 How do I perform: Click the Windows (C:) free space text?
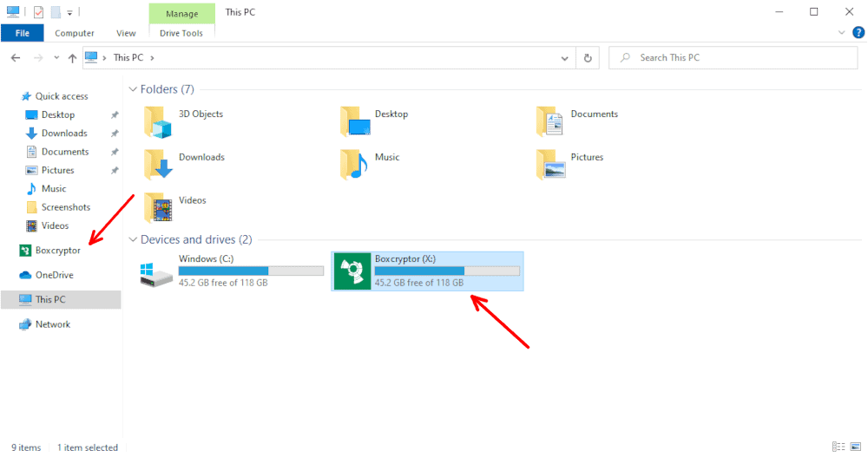pyautogui.click(x=223, y=283)
